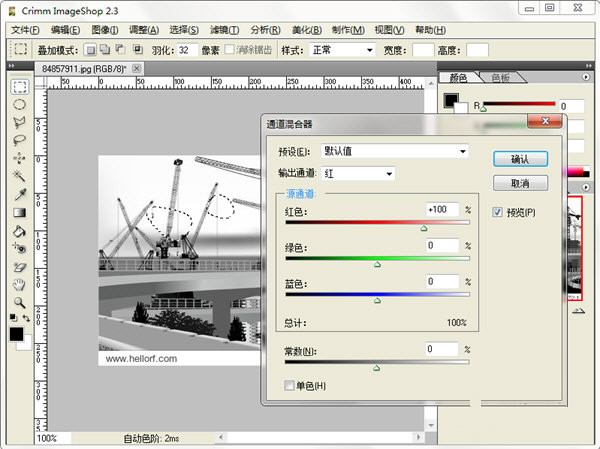
Task: Select the eraser tool
Action: tap(20, 267)
